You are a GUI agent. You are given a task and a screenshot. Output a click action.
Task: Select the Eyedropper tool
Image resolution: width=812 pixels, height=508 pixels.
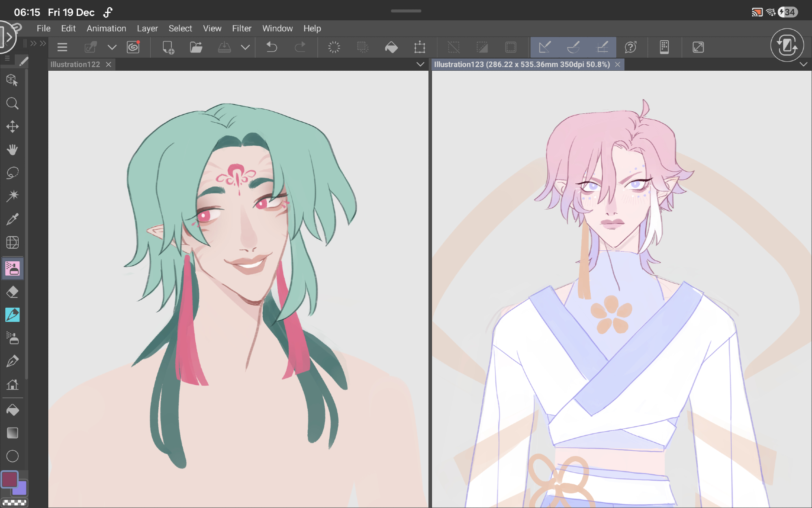coord(12,219)
